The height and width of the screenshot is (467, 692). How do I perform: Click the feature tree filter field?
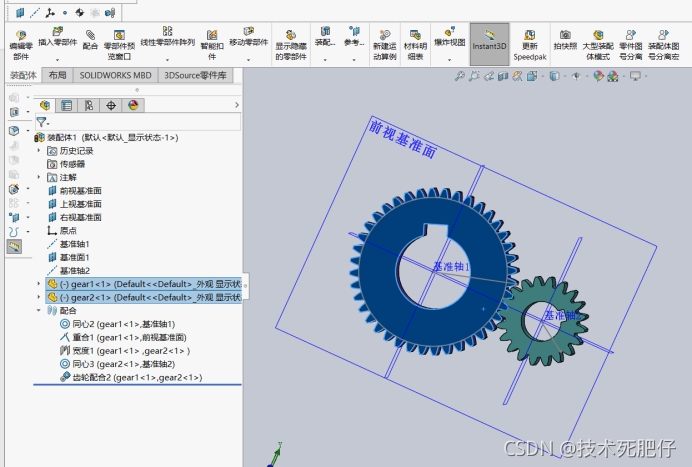point(138,121)
